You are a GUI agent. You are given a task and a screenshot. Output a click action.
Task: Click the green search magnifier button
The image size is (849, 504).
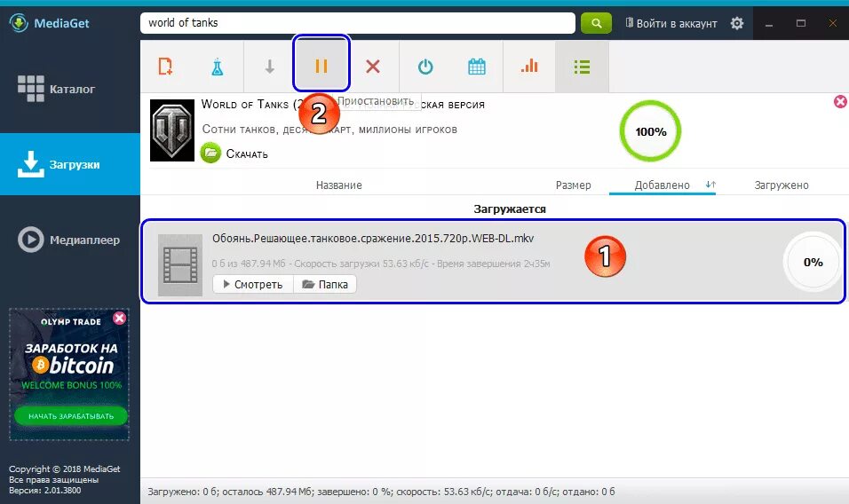(x=596, y=23)
